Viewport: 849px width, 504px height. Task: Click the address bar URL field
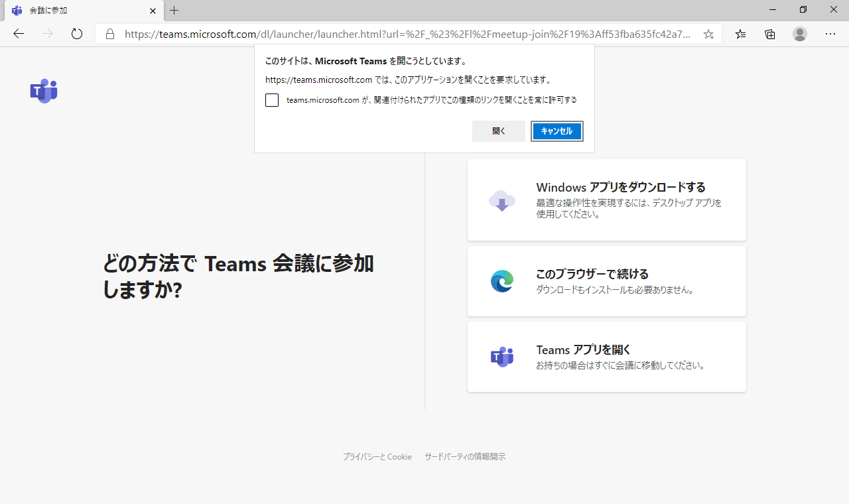pyautogui.click(x=407, y=34)
